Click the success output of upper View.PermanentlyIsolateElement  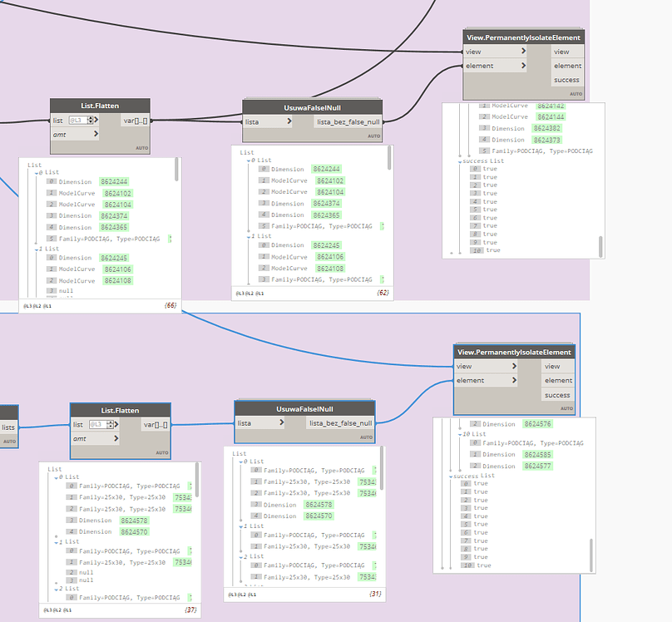tap(568, 80)
